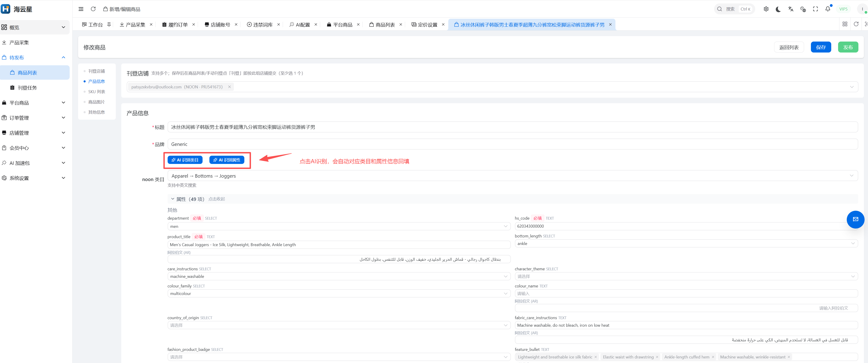Click the refresh icon beside hamburger menu

(93, 9)
